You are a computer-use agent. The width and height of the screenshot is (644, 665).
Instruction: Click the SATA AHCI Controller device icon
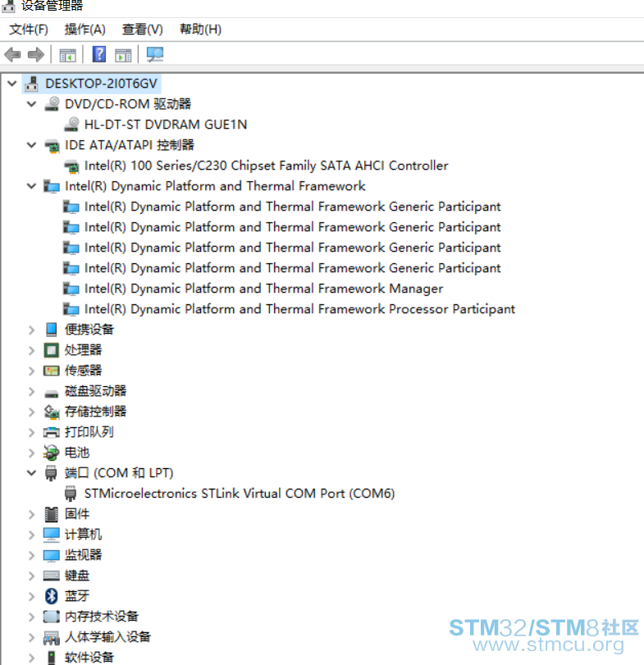(x=71, y=166)
